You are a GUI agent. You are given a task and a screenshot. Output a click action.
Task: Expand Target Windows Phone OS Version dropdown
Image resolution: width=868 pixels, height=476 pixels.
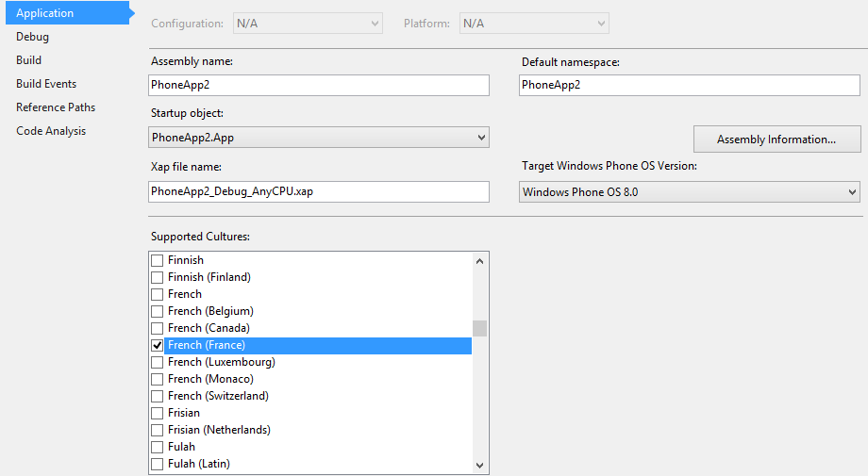click(690, 192)
